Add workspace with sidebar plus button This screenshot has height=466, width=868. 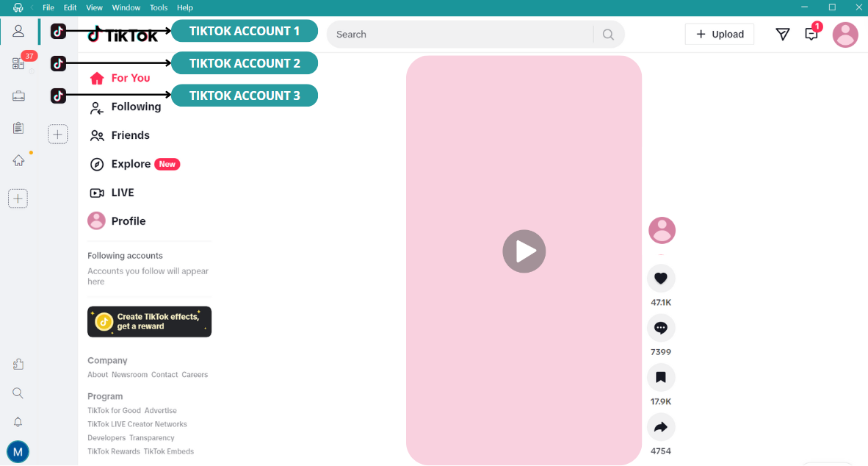(18, 198)
